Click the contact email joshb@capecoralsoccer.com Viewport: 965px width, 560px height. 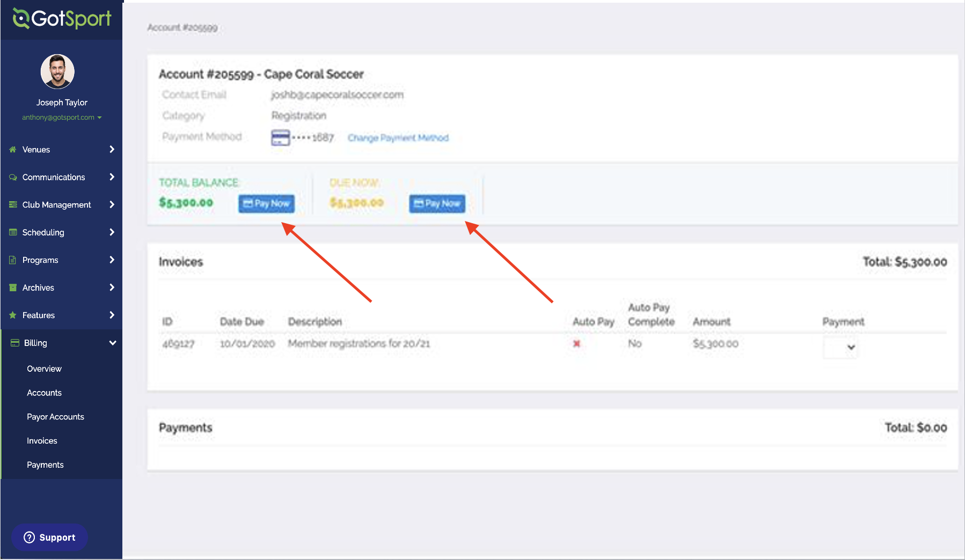(x=337, y=95)
